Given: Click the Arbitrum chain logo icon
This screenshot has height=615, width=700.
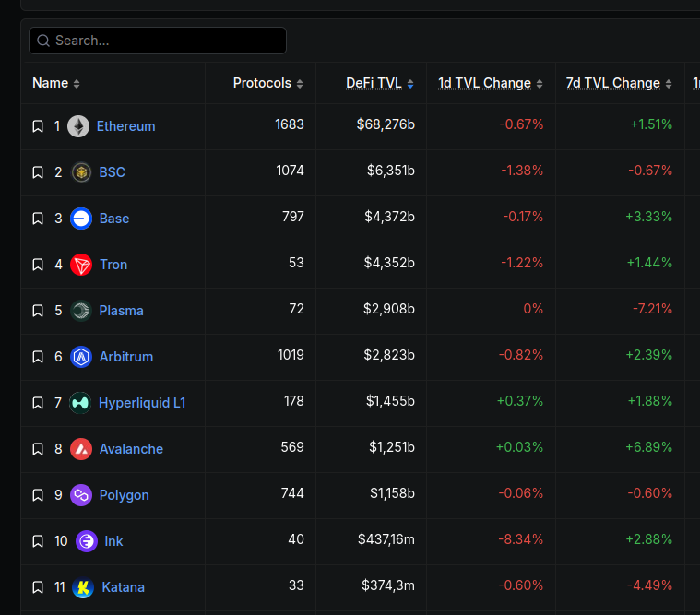Looking at the screenshot, I should tap(81, 357).
